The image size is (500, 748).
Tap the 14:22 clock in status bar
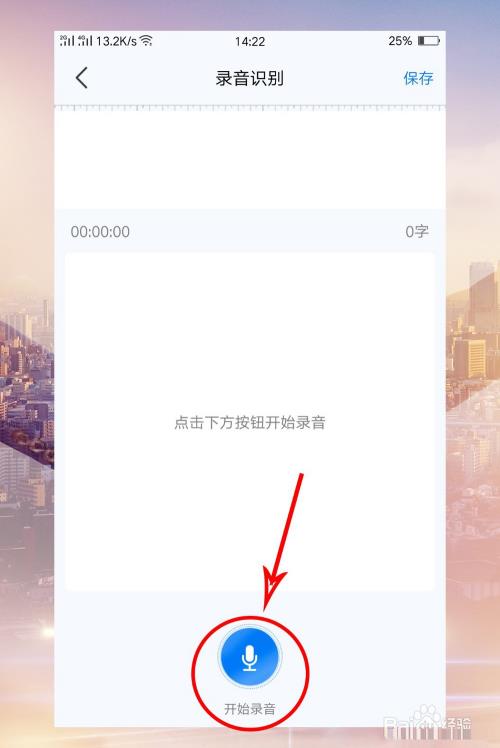tap(250, 42)
